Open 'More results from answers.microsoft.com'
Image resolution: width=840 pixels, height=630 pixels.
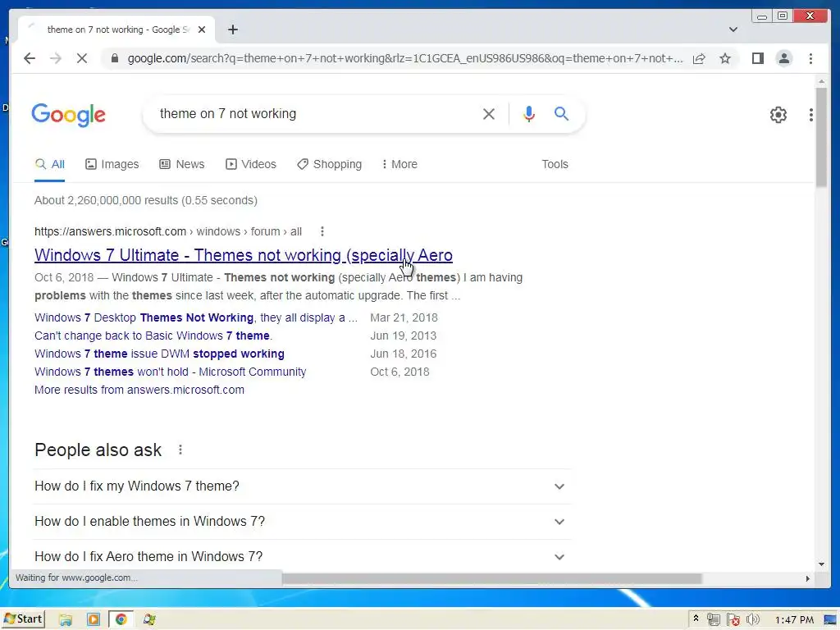coord(139,390)
